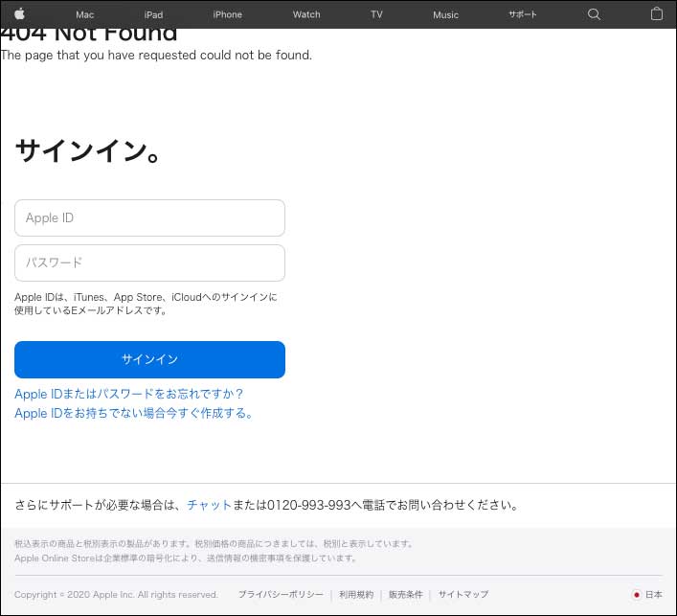
Task: Click the phone number 0120-993-993 text
Action: tap(308, 505)
